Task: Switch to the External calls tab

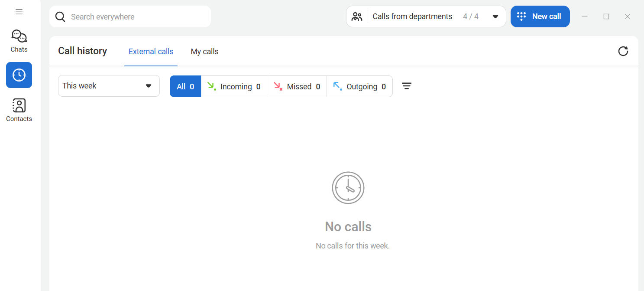Action: pos(151,52)
